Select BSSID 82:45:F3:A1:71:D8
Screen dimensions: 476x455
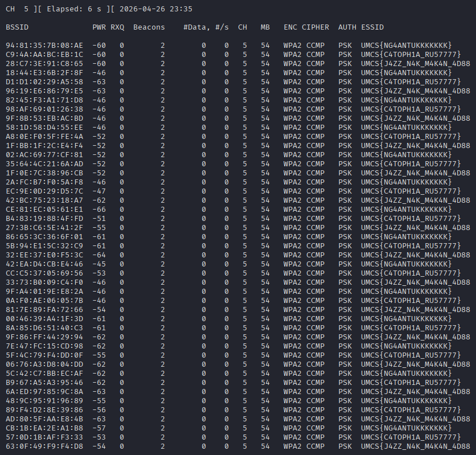pos(44,100)
